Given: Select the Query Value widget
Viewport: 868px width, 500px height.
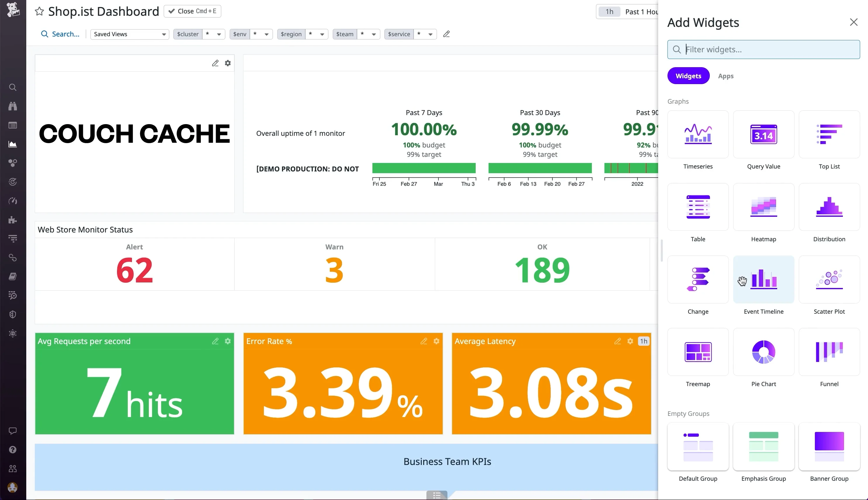Looking at the screenshot, I should click(x=763, y=134).
